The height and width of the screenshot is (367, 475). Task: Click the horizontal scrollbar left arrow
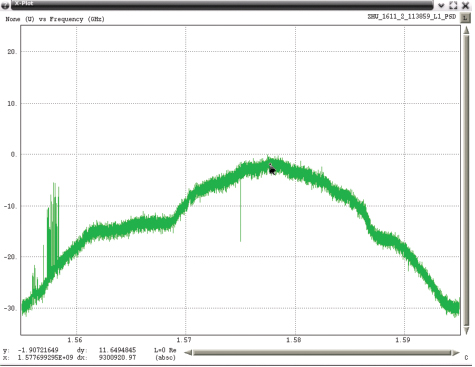tap(188, 353)
